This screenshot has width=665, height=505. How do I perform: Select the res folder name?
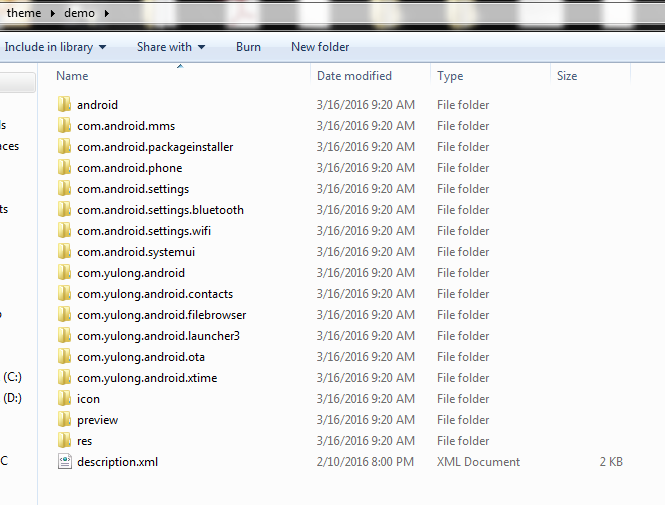[84, 441]
